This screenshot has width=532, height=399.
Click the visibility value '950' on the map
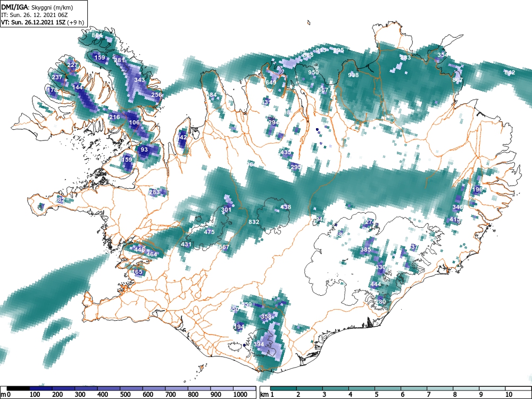tap(313, 72)
